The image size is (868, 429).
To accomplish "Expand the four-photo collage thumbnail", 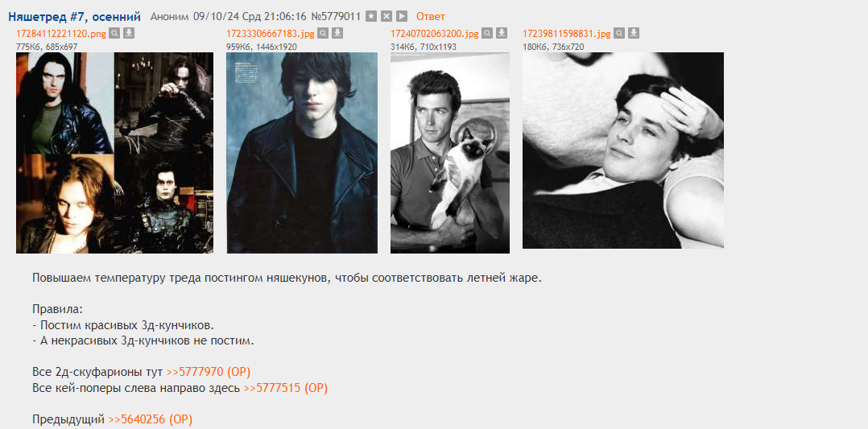I will pos(114,153).
